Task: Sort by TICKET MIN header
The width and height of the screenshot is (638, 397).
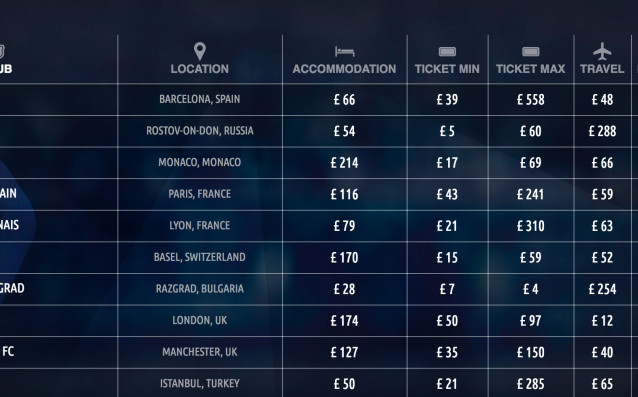Action: (447, 69)
